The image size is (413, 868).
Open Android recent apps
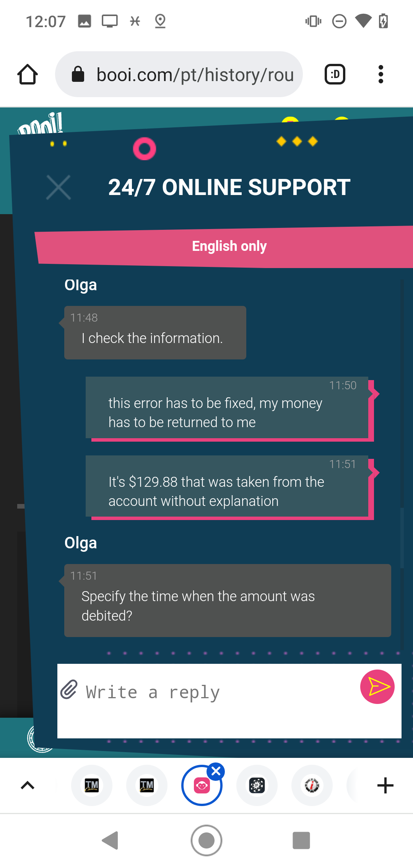(x=301, y=840)
